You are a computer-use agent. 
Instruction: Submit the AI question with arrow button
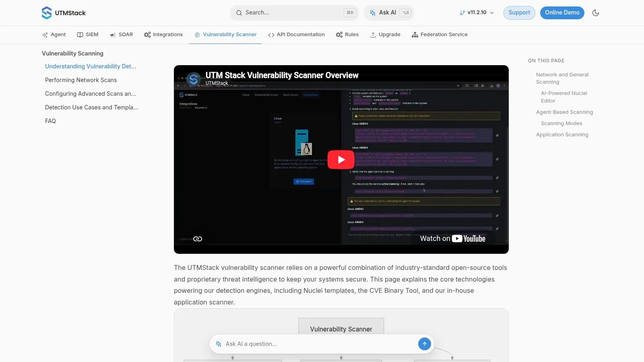pyautogui.click(x=424, y=344)
